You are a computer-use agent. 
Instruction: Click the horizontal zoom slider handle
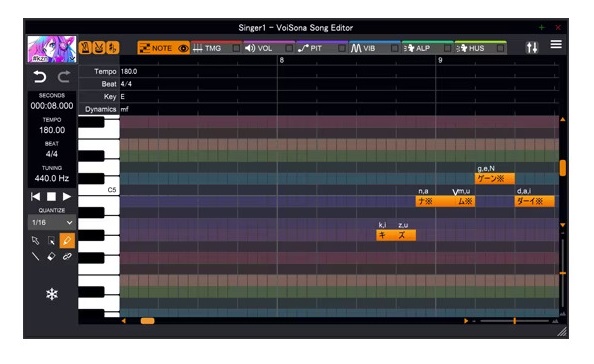(x=514, y=321)
